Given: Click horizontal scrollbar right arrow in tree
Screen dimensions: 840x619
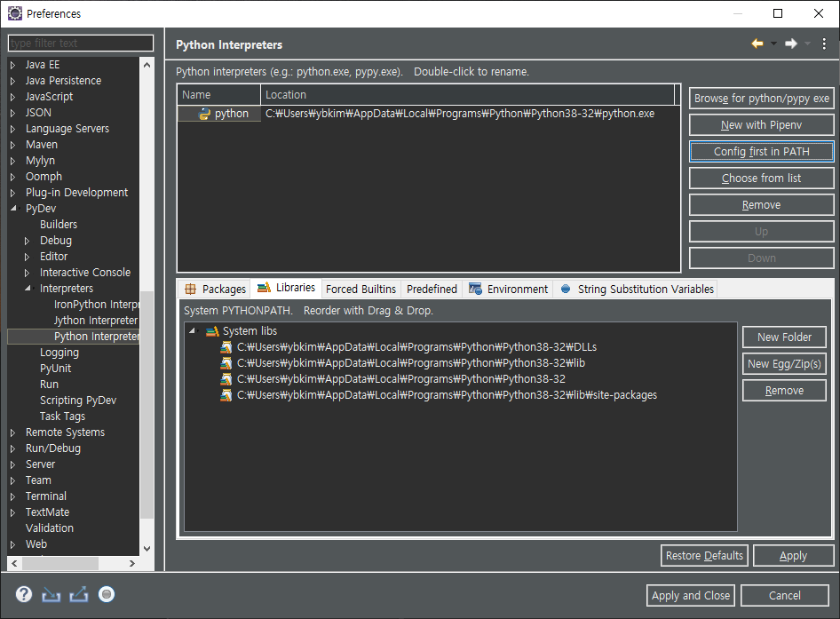Looking at the screenshot, I should coord(132,563).
